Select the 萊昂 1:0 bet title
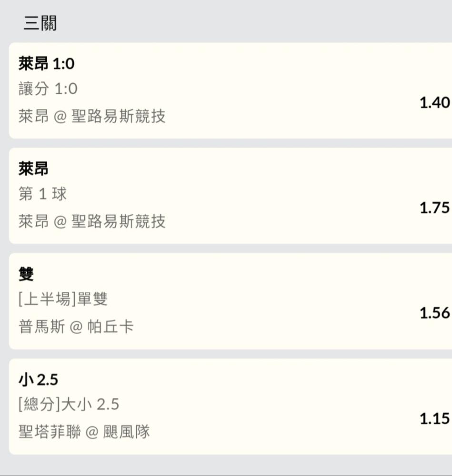 [x=46, y=63]
